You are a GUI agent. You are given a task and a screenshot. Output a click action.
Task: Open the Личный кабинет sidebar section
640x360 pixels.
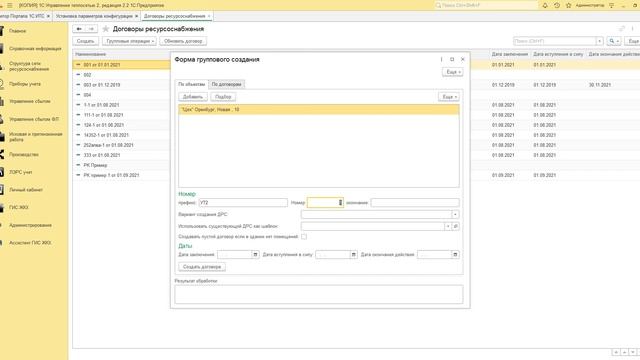coord(26,189)
